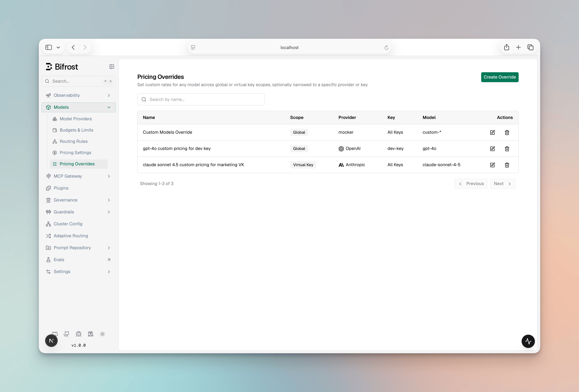Expand the MCP Gateway section
Screen dimensions: 579x392
[78, 176]
